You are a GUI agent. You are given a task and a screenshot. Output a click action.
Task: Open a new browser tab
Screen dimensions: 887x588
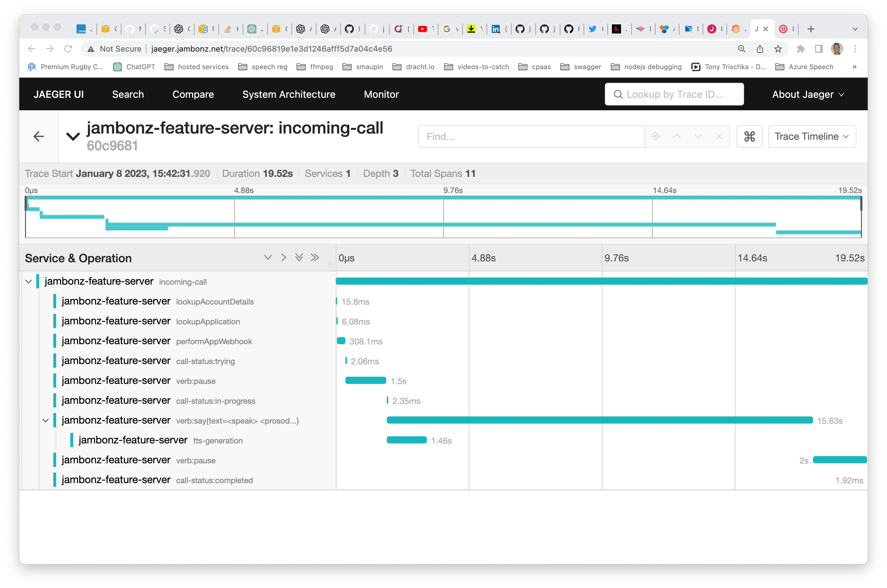[x=811, y=29]
